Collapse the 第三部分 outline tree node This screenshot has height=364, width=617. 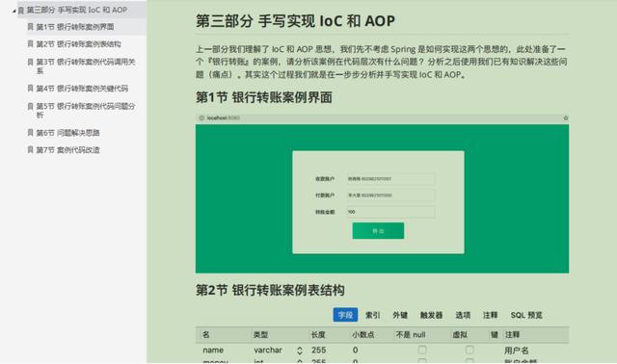[x=13, y=11]
